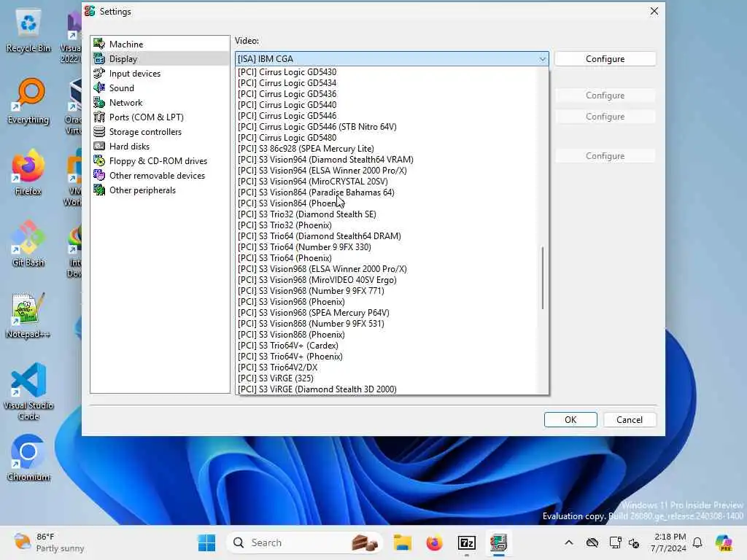
Task: Open the Input devices settings icon
Action: click(x=99, y=74)
